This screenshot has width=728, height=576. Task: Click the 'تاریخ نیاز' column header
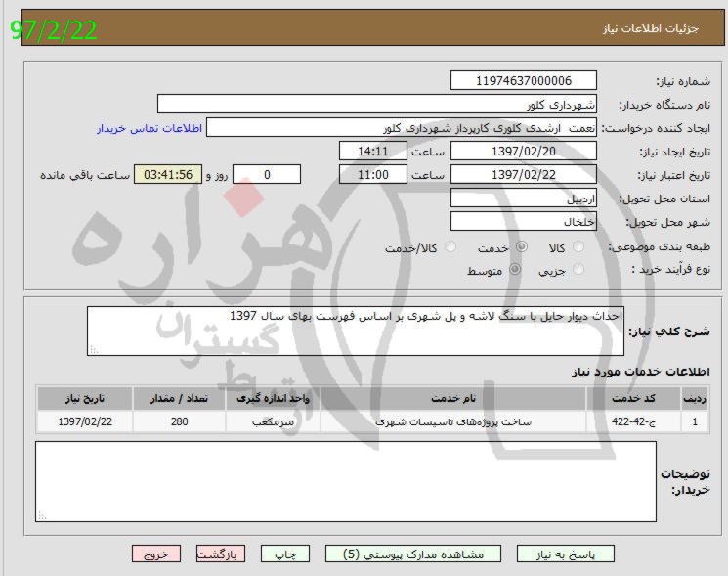[x=85, y=399]
